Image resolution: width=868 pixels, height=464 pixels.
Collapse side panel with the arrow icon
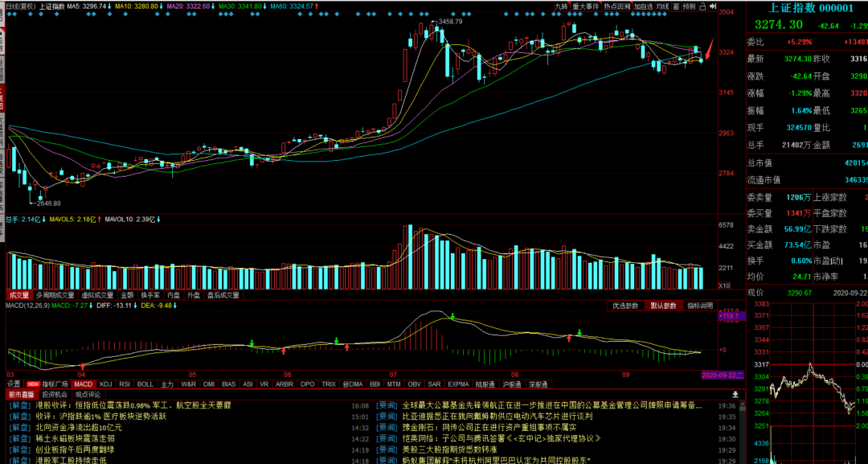[x=714, y=6]
